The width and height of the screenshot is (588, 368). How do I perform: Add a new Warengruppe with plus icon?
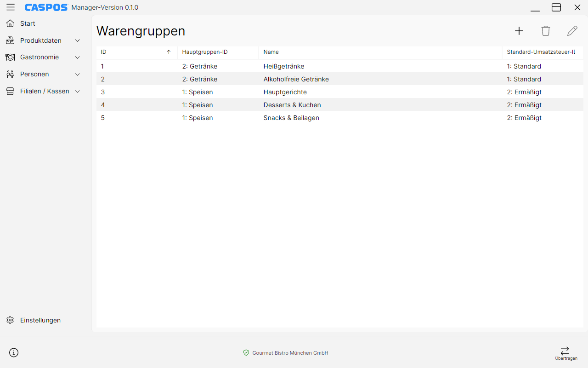pos(519,31)
